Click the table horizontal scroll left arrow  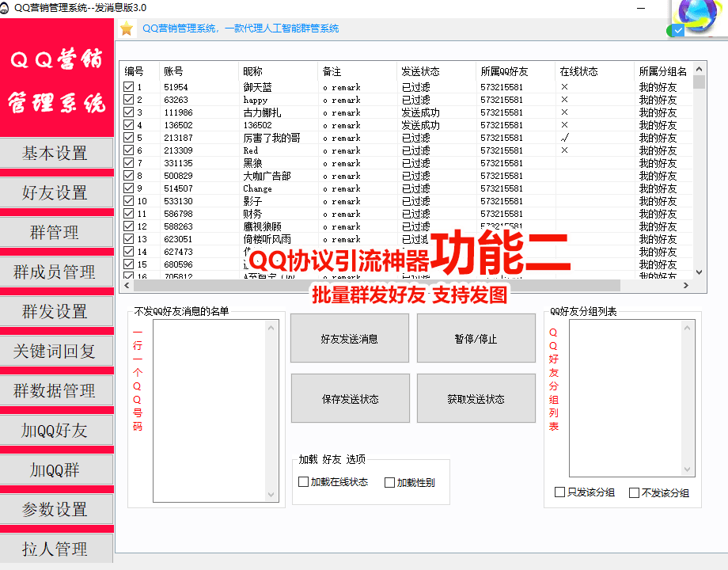127,285
